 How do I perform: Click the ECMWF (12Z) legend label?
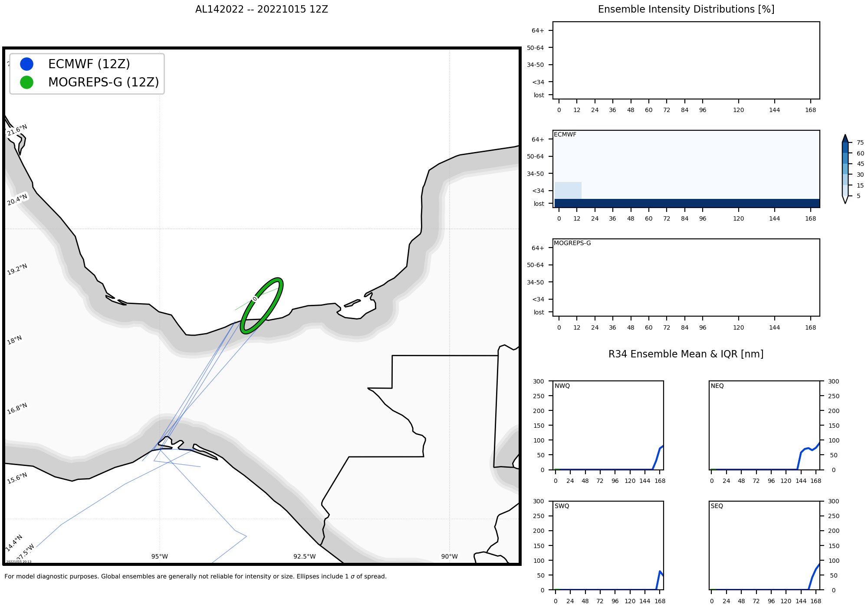coord(89,64)
